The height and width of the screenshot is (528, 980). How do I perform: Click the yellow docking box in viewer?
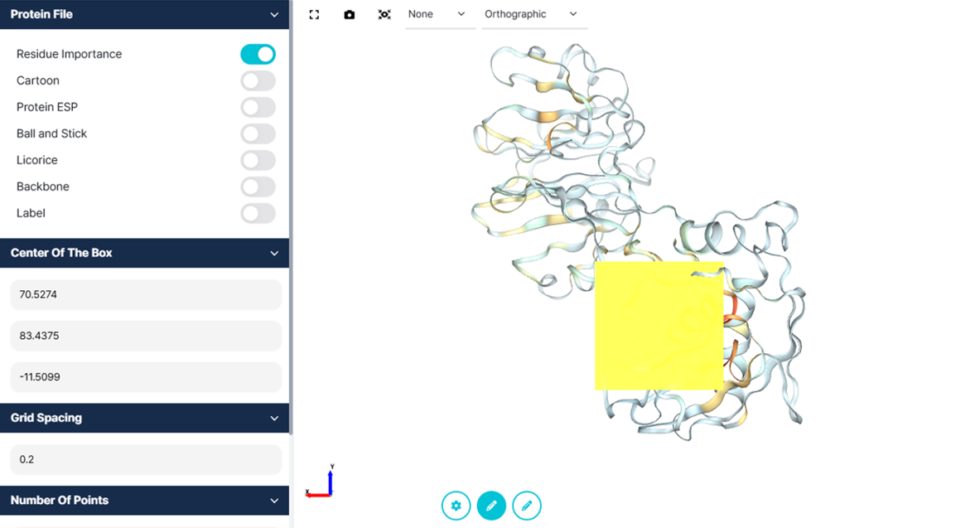pyautogui.click(x=659, y=326)
